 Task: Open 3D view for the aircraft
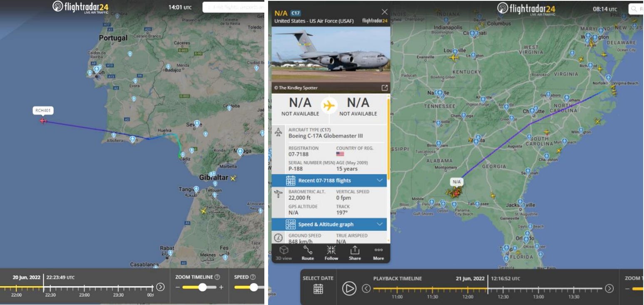pos(284,253)
